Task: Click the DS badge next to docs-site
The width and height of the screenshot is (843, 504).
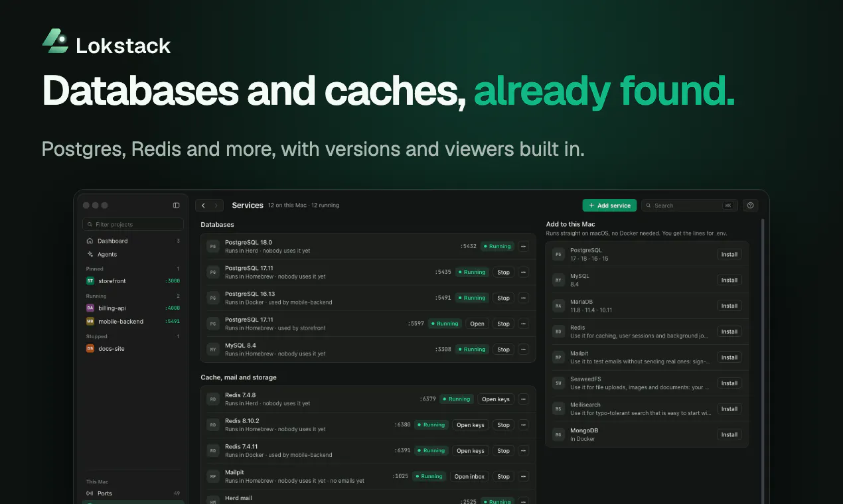Action: coord(90,348)
